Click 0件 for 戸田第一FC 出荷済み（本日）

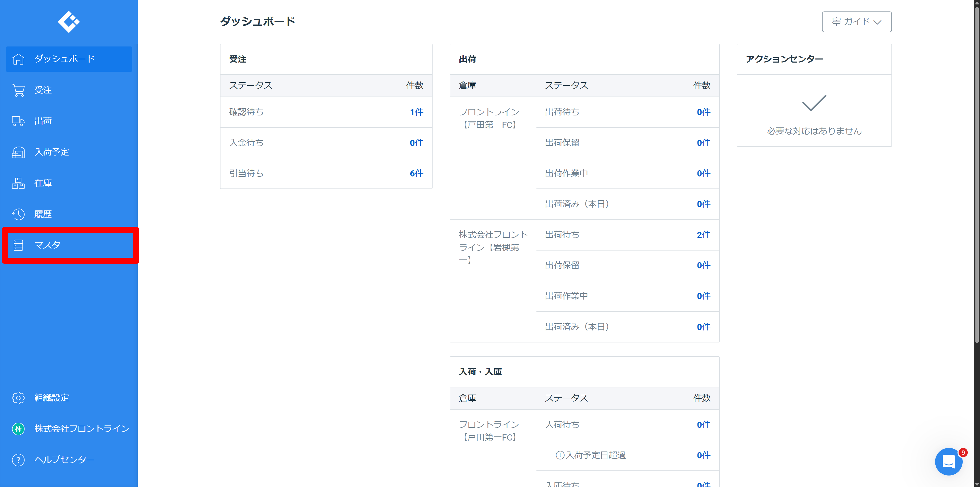pos(703,204)
